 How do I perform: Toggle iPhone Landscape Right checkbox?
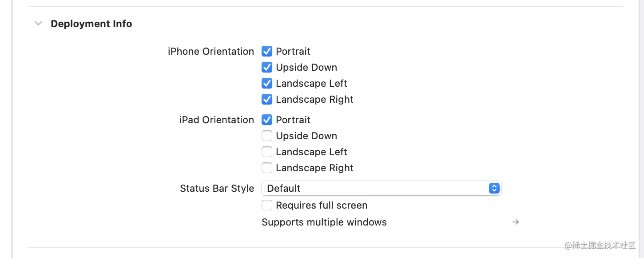(x=267, y=100)
